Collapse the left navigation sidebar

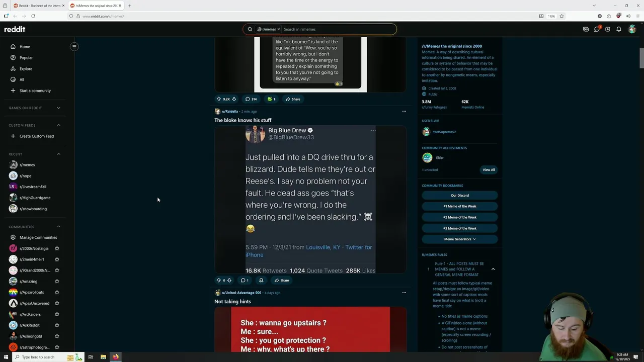(74, 47)
